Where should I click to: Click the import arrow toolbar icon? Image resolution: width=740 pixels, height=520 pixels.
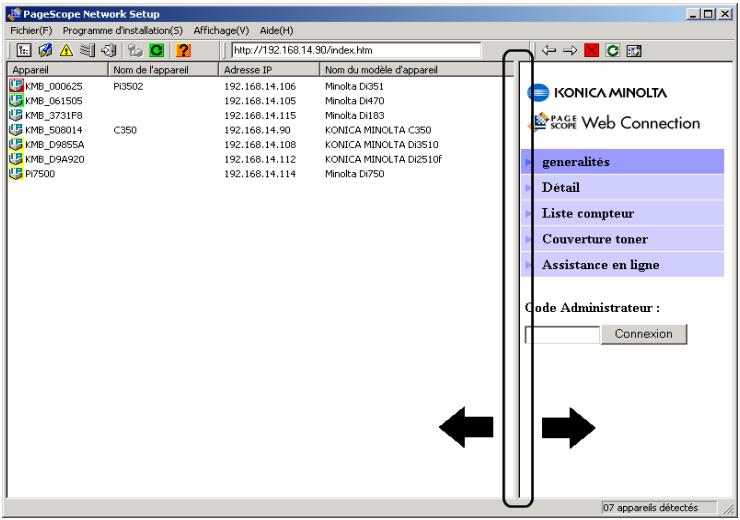[x=109, y=50]
